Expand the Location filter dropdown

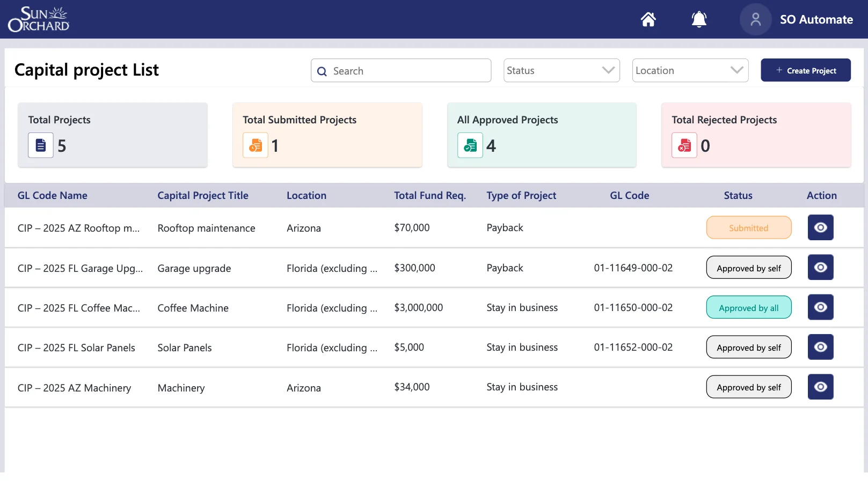click(690, 70)
